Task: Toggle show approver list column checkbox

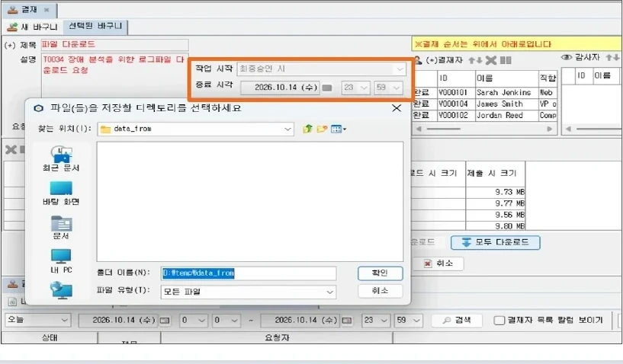Action: coord(499,321)
